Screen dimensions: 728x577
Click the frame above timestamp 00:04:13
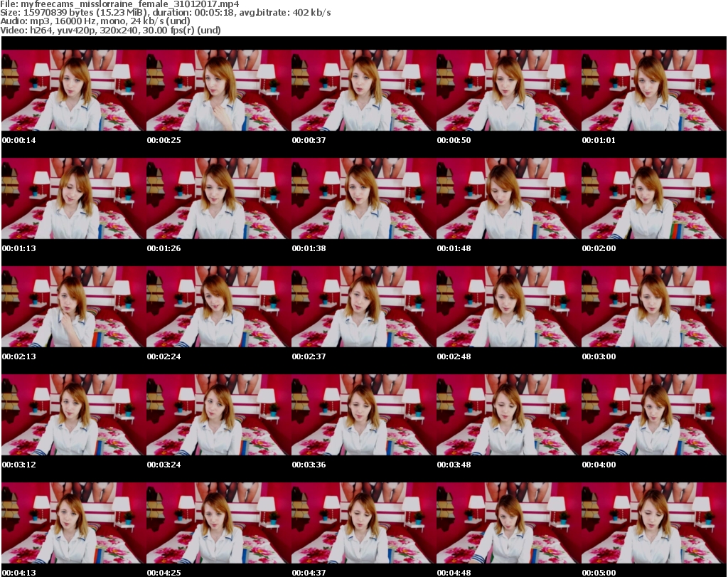point(73,523)
